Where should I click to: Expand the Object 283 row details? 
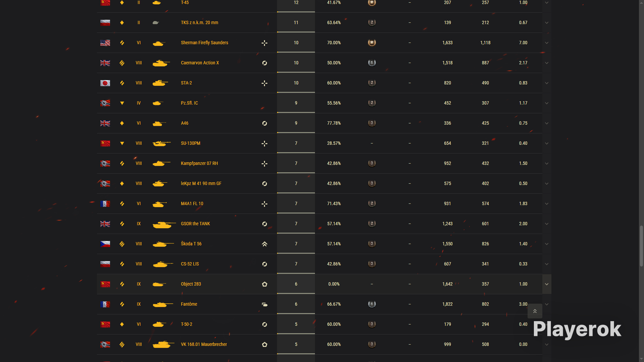pos(547,284)
